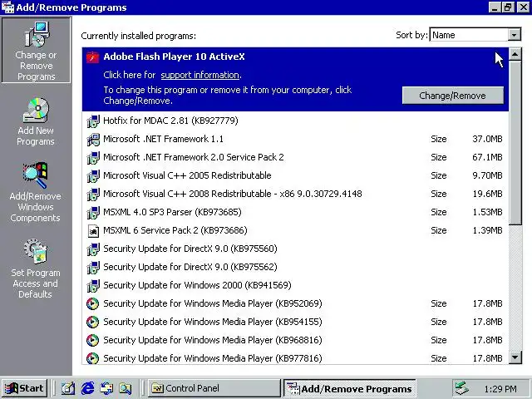The height and width of the screenshot is (399, 532).
Task: Click the system tray hardware icon
Action: tap(462, 388)
